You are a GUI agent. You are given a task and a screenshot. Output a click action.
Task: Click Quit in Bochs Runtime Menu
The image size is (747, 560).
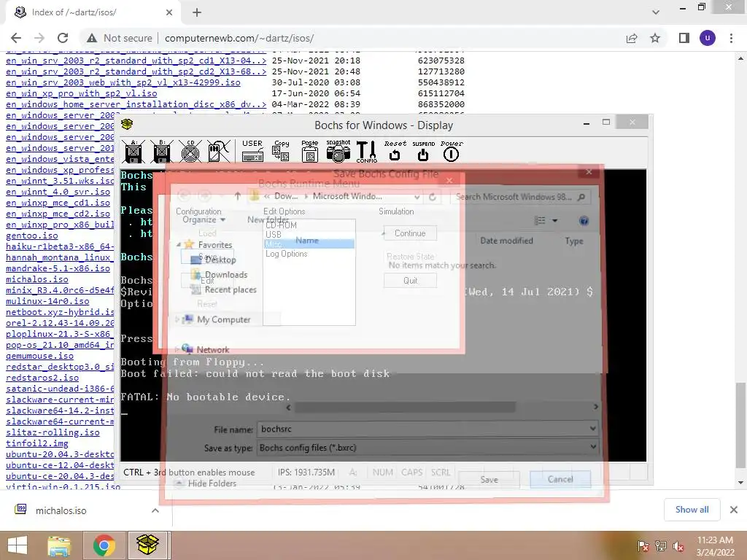(x=410, y=281)
